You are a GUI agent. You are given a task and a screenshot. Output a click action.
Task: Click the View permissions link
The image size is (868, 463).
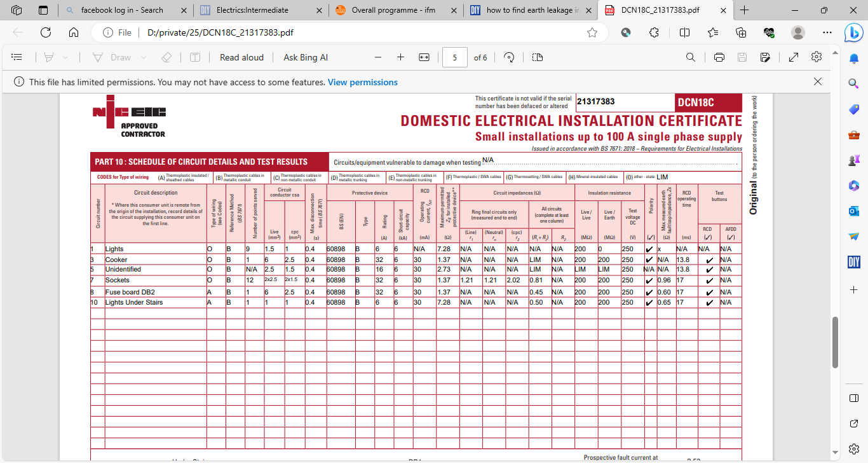(362, 82)
